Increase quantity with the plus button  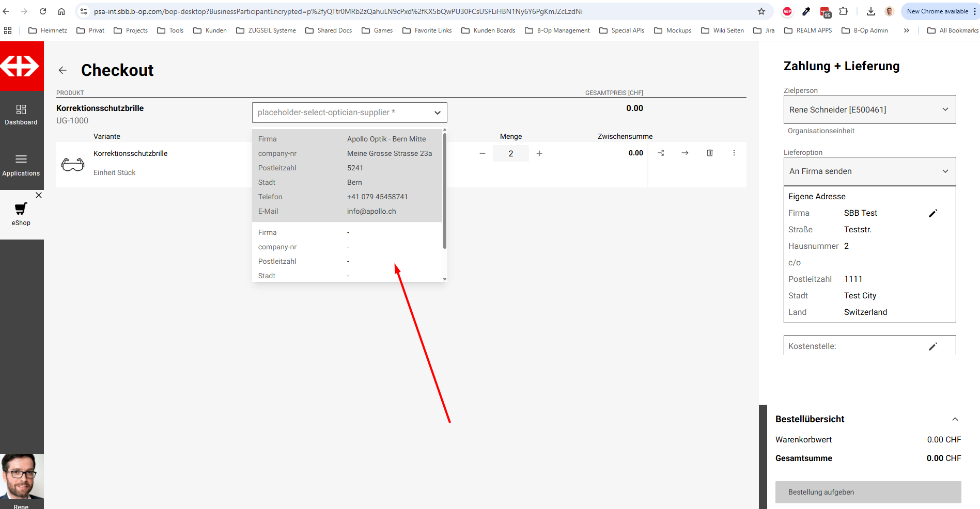tap(539, 153)
